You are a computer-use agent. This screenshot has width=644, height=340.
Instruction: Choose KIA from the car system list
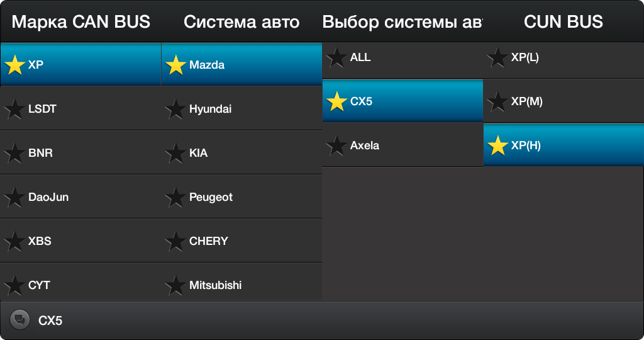[241, 153]
